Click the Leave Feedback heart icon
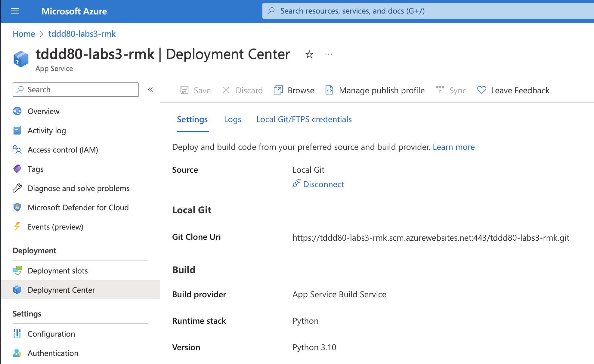The height and width of the screenshot is (364, 594). [x=482, y=90]
